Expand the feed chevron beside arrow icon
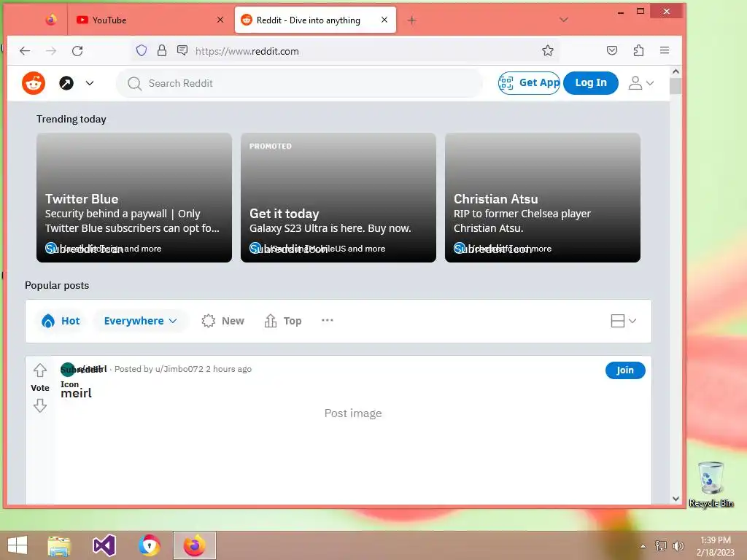747x560 pixels. coord(90,83)
